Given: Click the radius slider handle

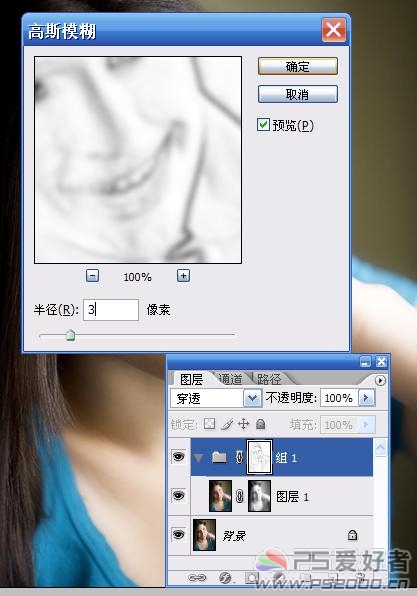Looking at the screenshot, I should 70,335.
